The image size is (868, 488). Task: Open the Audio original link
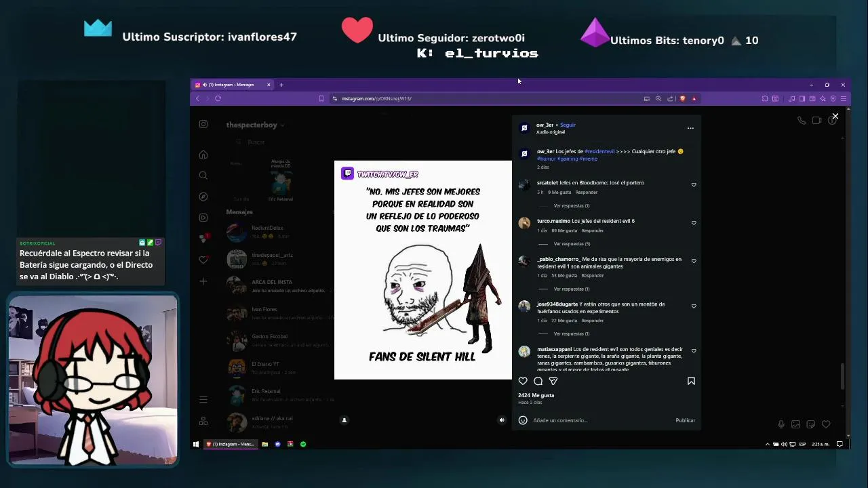tap(550, 132)
